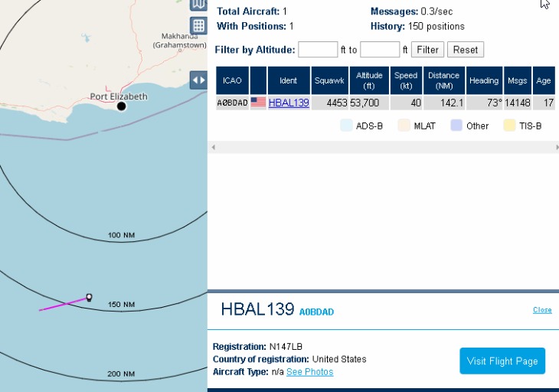
Task: Click the map layers icon
Action: pyautogui.click(x=198, y=4)
